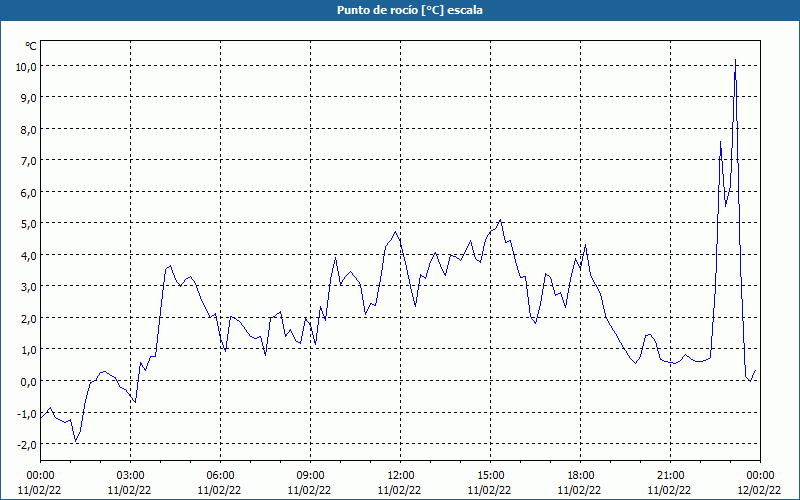
Task: Click the °C unit label on the axis
Action: [x=31, y=46]
